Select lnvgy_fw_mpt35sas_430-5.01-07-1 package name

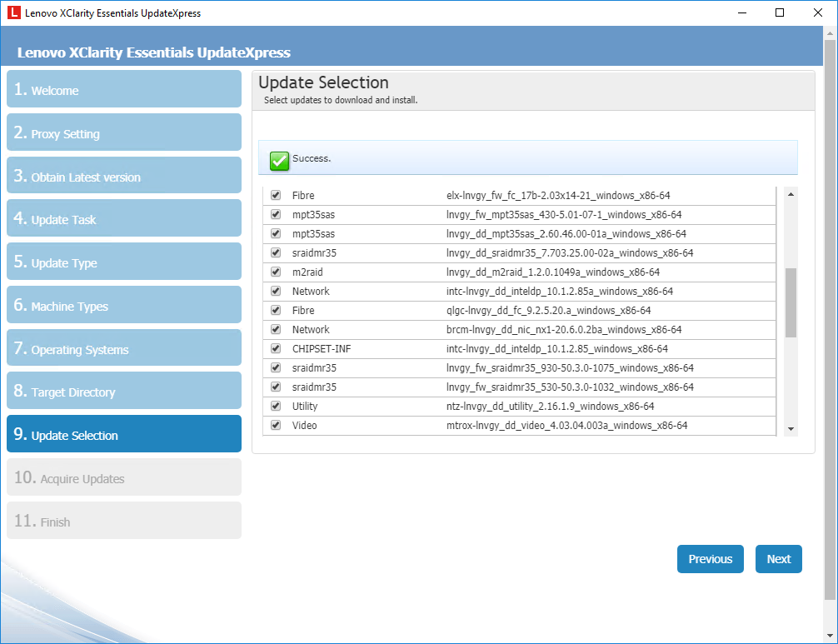(564, 214)
